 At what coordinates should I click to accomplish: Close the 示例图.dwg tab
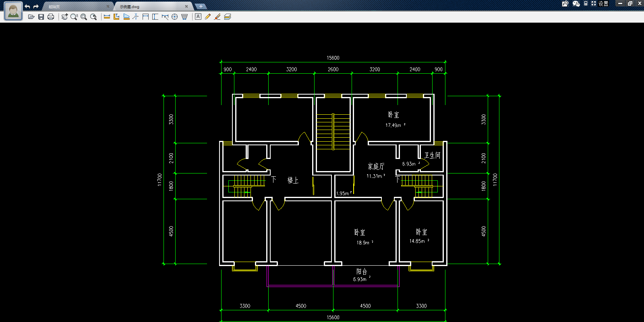tap(186, 6)
